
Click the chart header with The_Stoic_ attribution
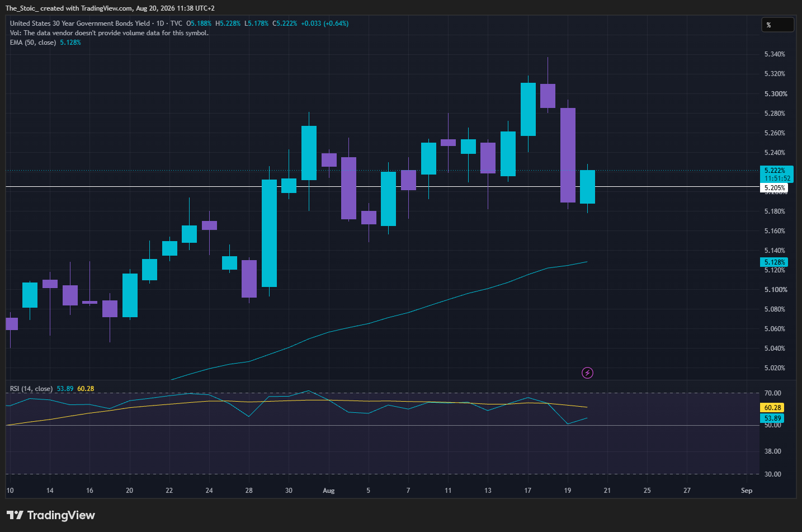coord(110,8)
